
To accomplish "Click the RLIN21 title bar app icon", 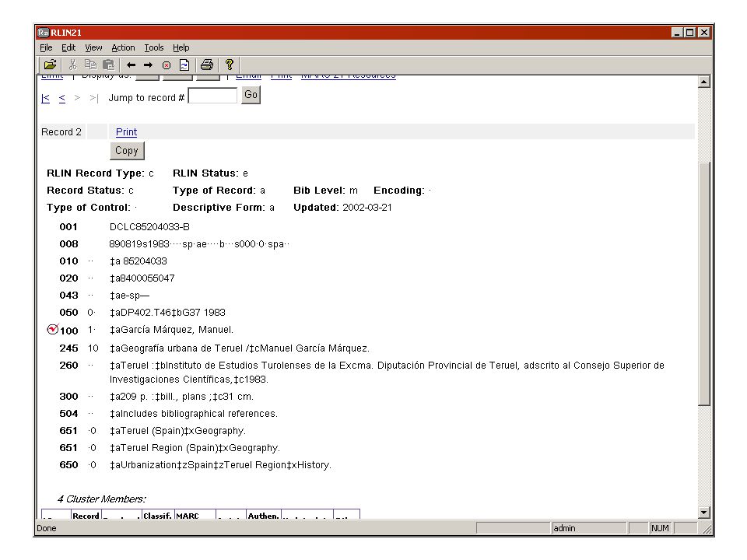I will coord(43,33).
